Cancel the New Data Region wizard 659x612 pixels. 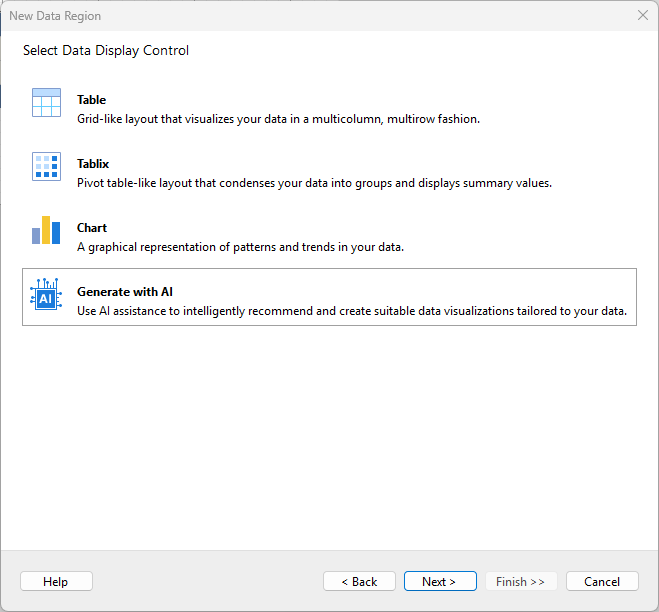(602, 581)
